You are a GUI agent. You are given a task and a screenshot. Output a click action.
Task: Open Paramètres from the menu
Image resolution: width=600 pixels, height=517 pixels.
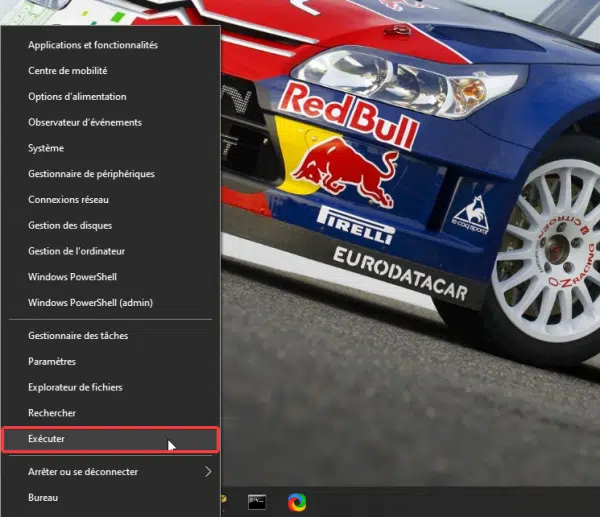[111, 362]
